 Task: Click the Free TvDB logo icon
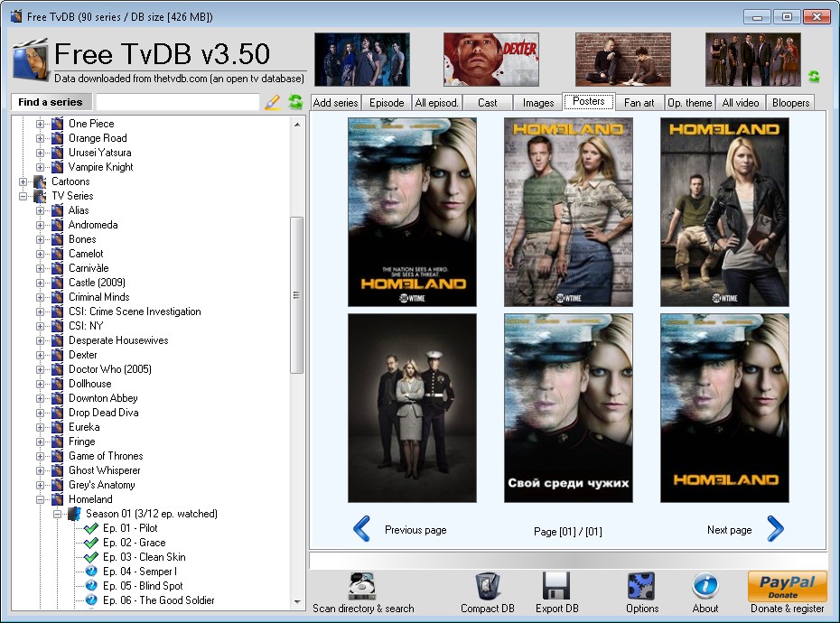tap(31, 60)
